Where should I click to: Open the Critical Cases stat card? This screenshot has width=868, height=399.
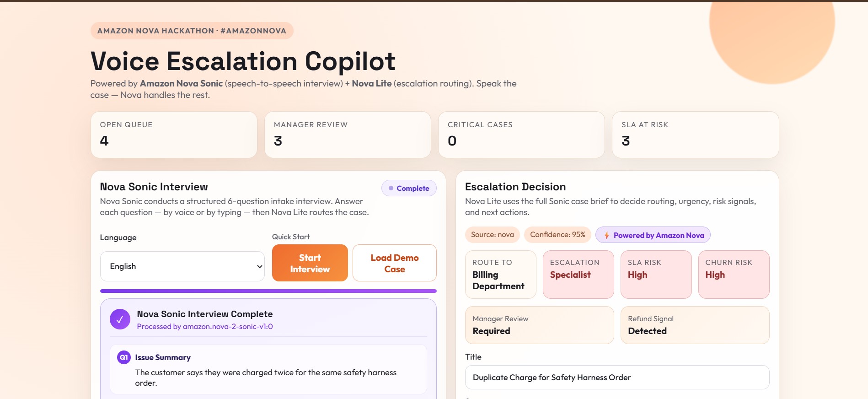coord(521,135)
